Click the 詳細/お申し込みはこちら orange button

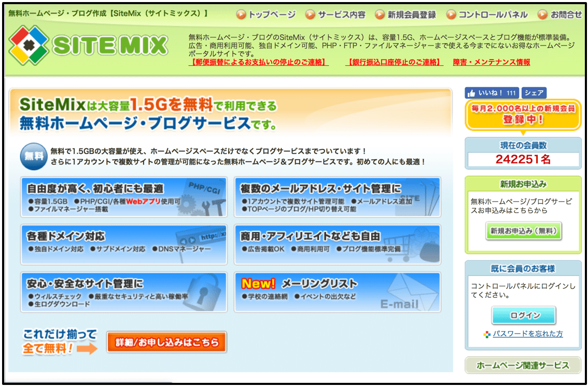(167, 342)
